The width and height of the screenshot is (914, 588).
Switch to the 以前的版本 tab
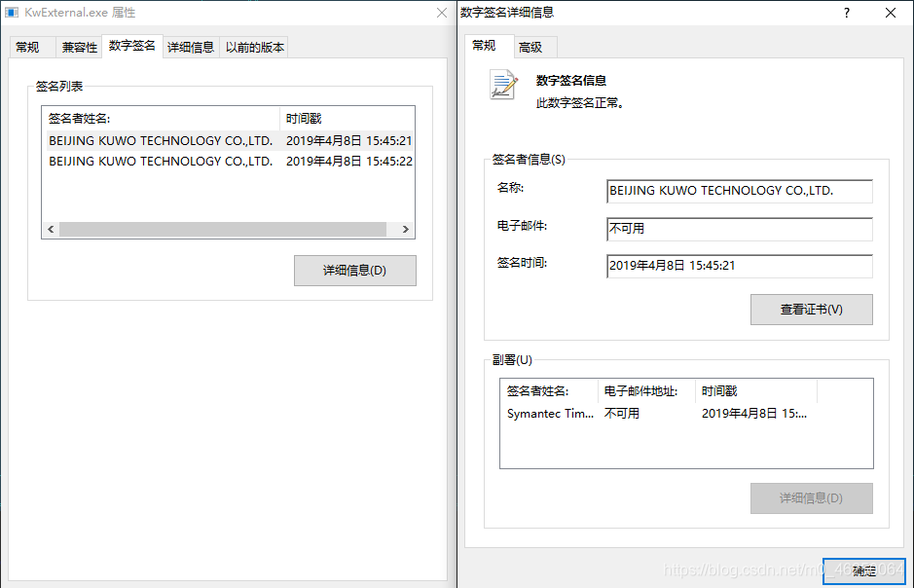[253, 46]
